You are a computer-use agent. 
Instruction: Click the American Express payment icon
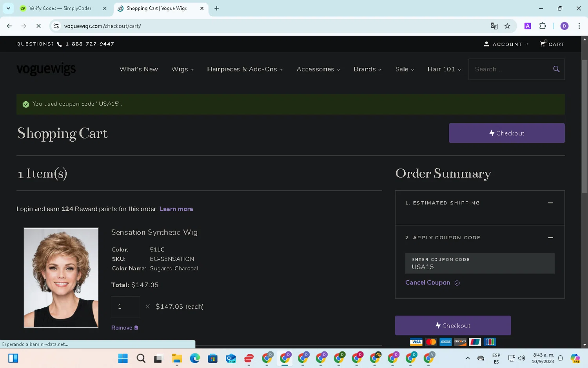tap(445, 342)
